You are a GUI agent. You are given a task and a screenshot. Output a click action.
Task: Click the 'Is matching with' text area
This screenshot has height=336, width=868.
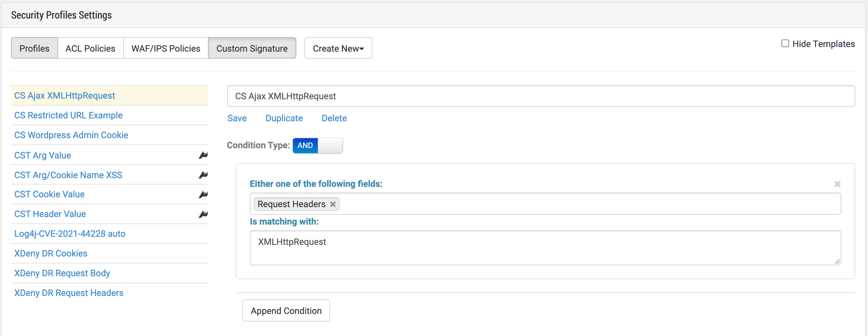(x=545, y=247)
